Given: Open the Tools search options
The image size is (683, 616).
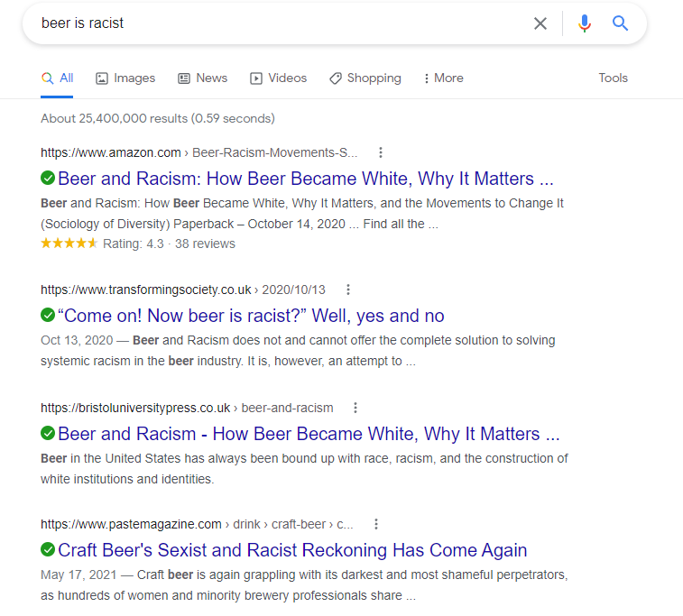Looking at the screenshot, I should pos(613,78).
